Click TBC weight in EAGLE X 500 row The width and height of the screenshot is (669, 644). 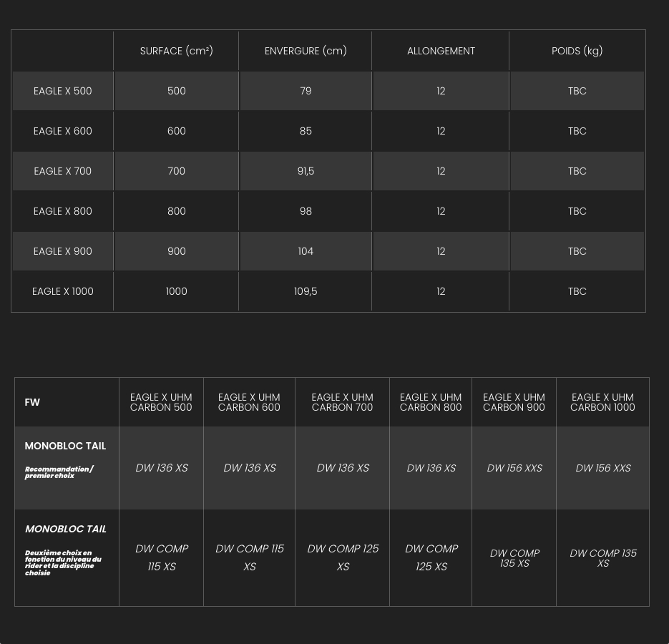(x=577, y=91)
